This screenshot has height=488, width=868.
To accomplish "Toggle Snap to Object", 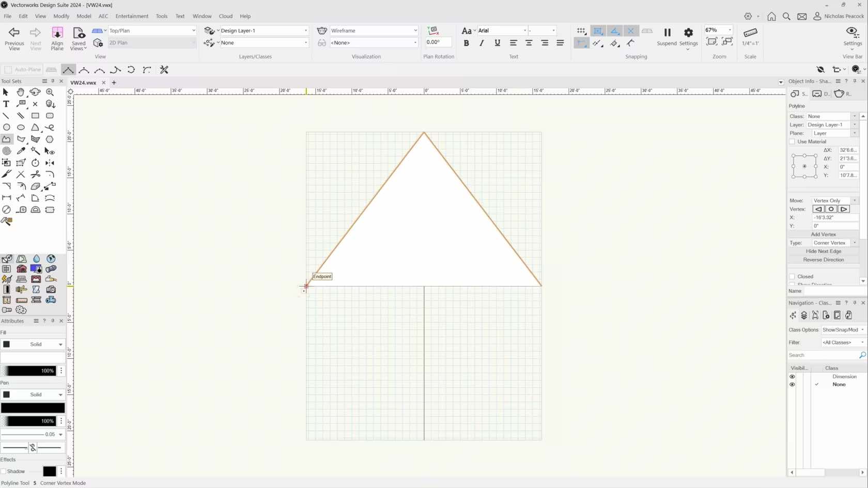I will (x=598, y=31).
